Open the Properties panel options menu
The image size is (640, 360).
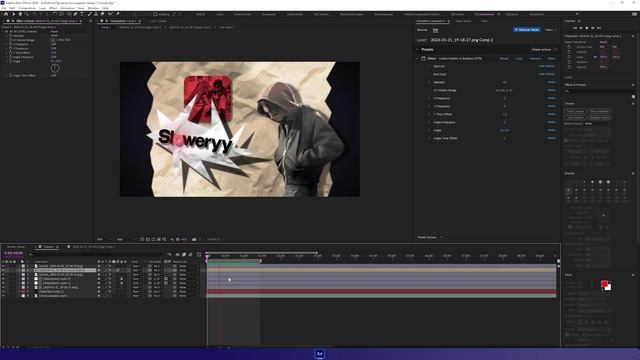pos(633,36)
